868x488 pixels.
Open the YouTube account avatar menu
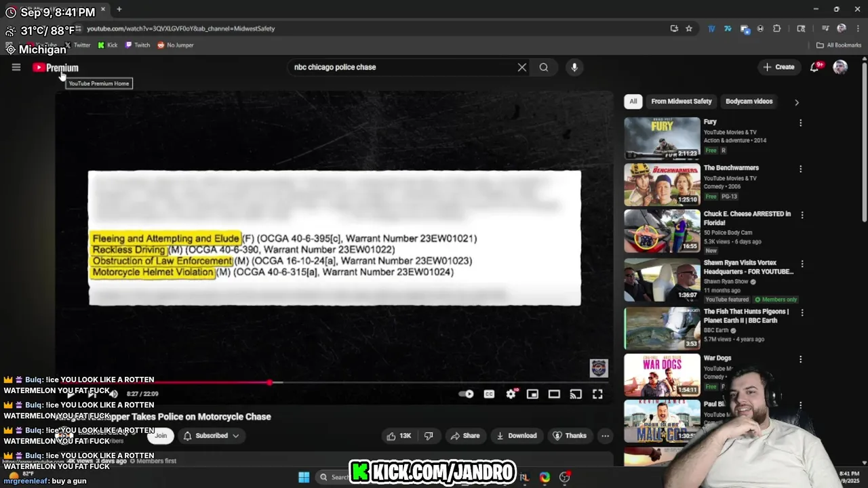tap(840, 67)
